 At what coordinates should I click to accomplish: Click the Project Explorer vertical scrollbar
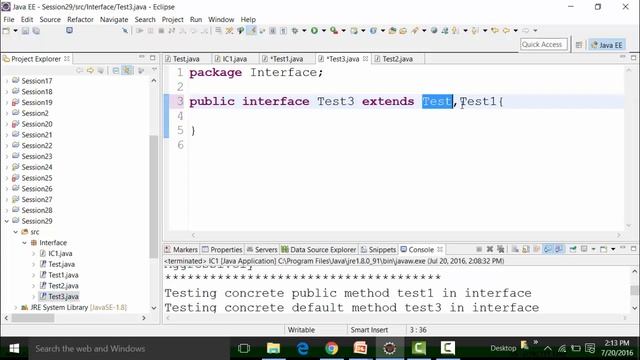click(154, 197)
